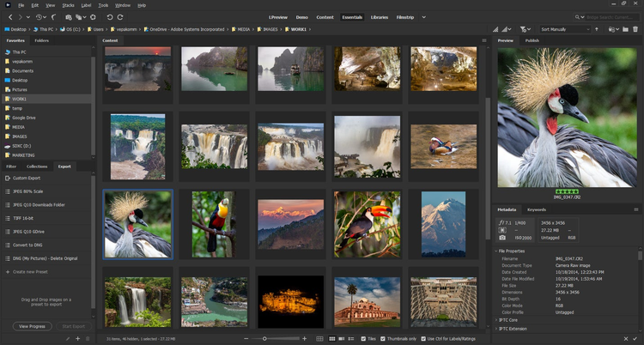644x345 pixels.
Task: Click the Delete trash icon in the toolbar
Action: pyautogui.click(x=635, y=28)
